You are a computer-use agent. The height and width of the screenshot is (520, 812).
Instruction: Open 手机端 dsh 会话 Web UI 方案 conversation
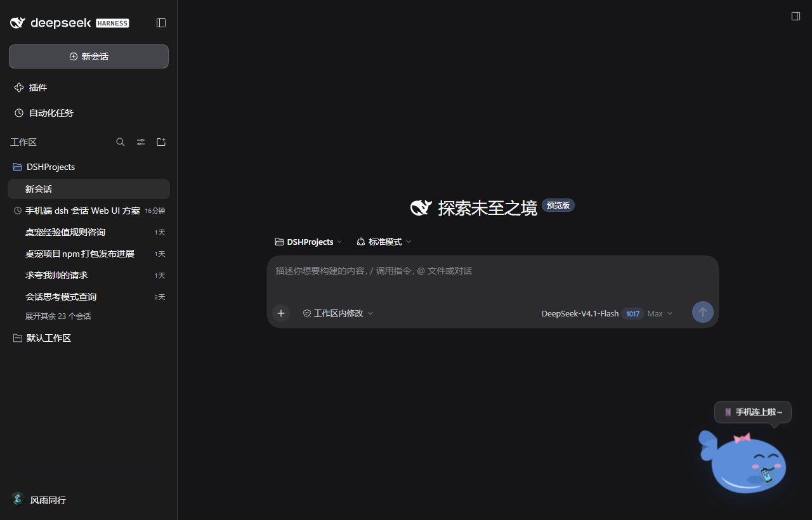[89, 211]
